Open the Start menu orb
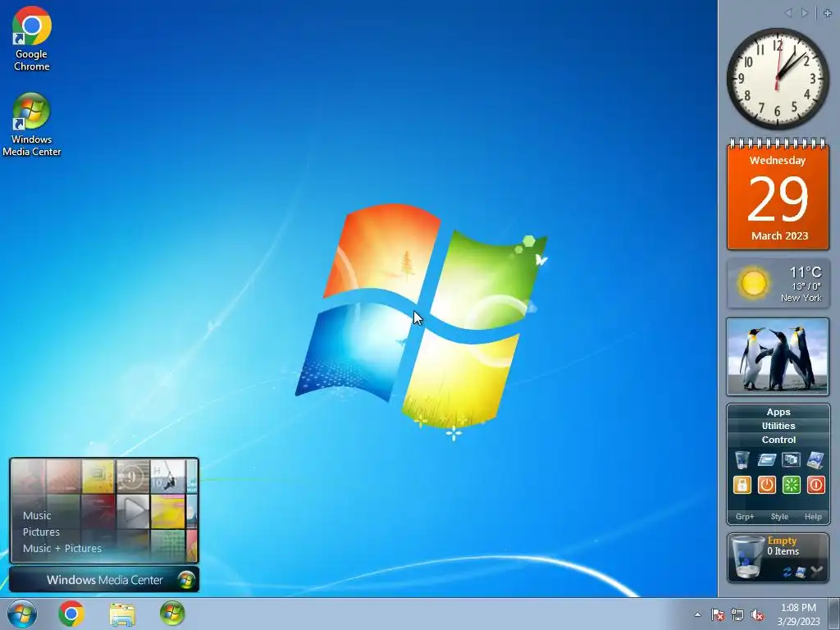 [x=22, y=614]
